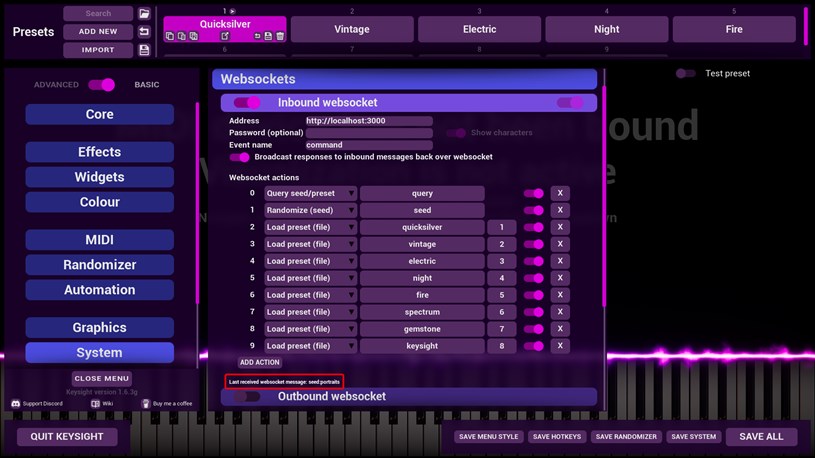Click the preset Search field

98,14
